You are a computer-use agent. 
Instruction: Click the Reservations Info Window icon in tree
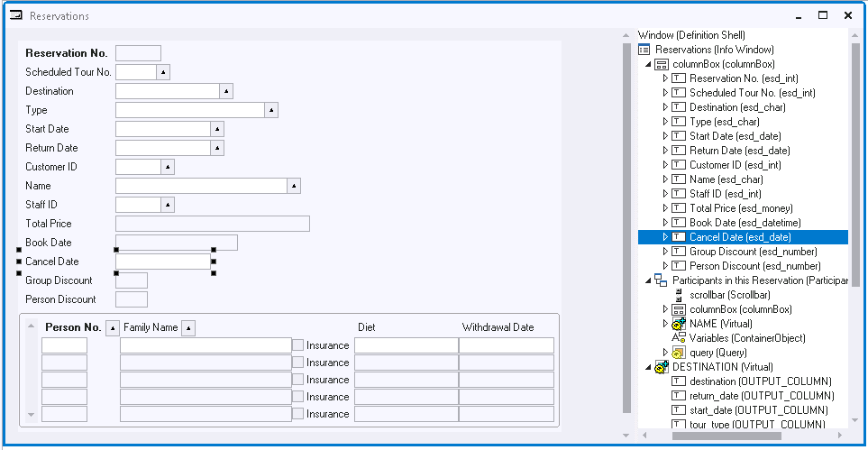644,50
